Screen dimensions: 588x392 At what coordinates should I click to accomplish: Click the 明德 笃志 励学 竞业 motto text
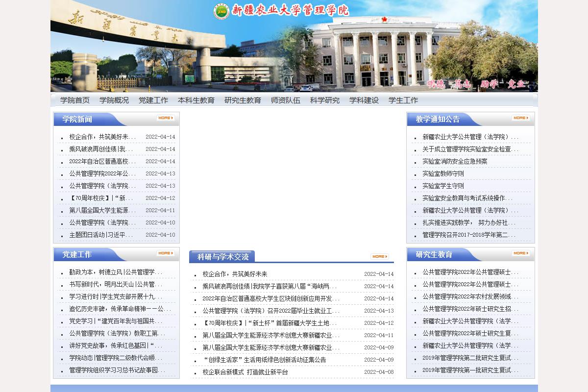475,84
